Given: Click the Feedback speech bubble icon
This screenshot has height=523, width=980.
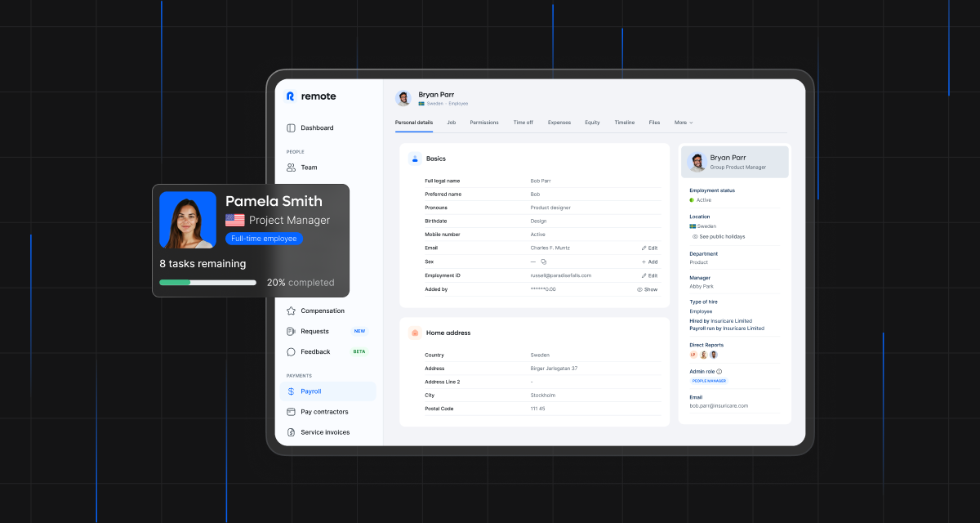Looking at the screenshot, I should click(291, 352).
